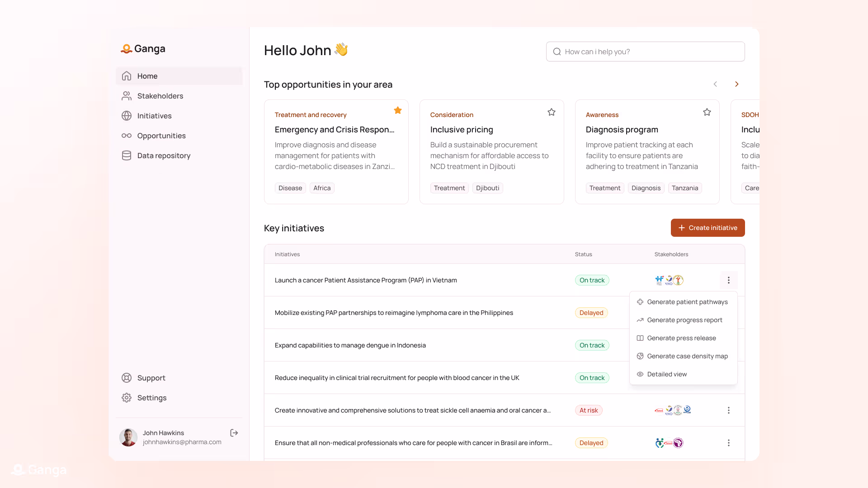This screenshot has width=868, height=488.
Task: Click stakeholder logos on Vietnam PAP row
Action: click(x=669, y=280)
